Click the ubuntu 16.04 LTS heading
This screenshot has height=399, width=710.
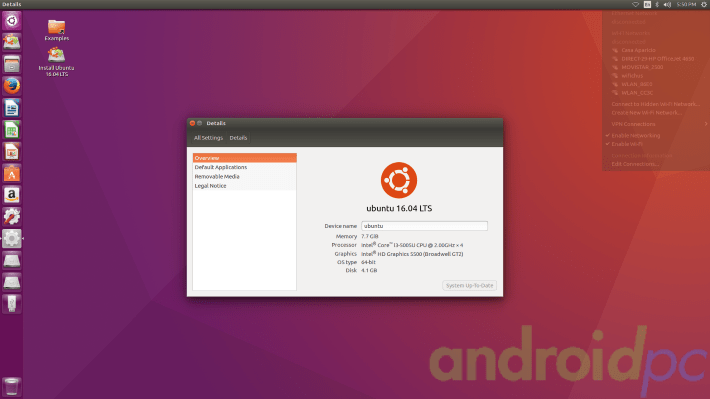tap(399, 208)
